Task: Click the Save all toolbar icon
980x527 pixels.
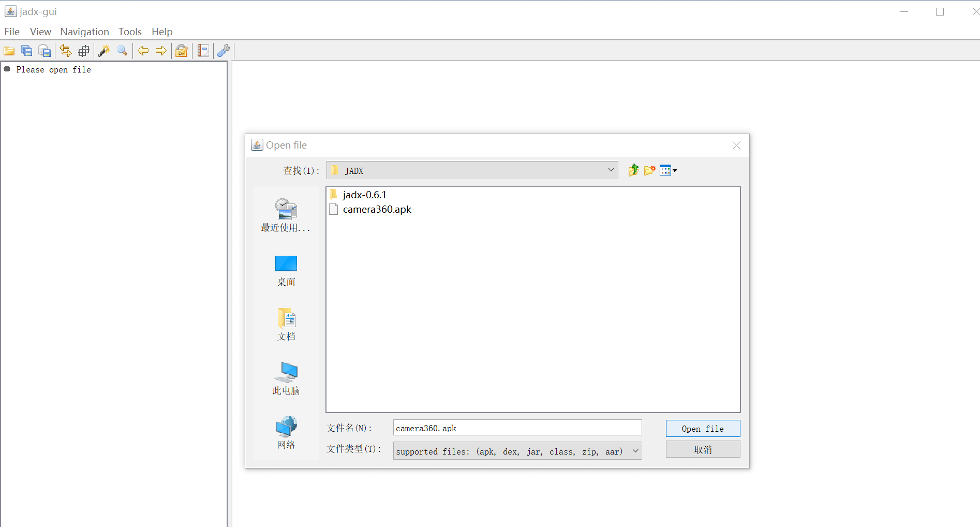Action: pyautogui.click(x=27, y=51)
